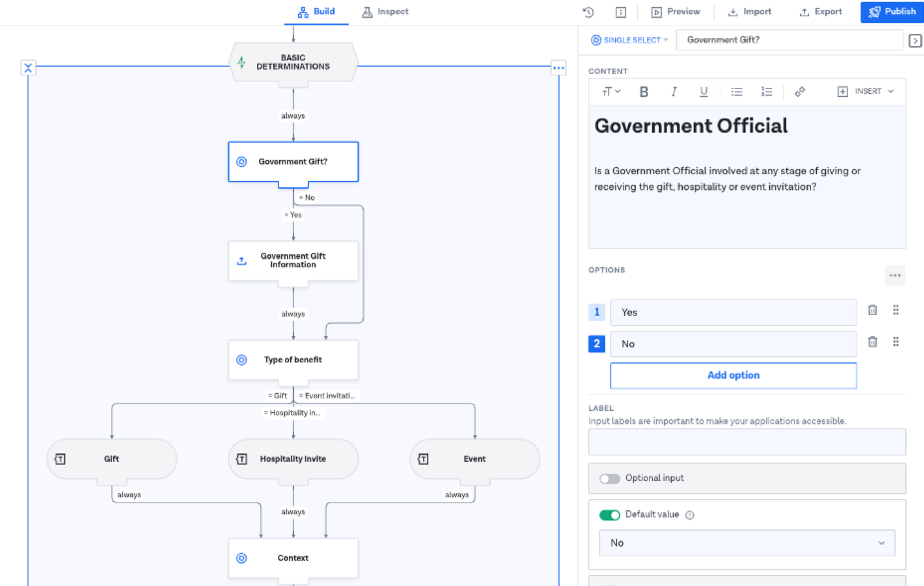Insert a numbered list

coord(767,92)
